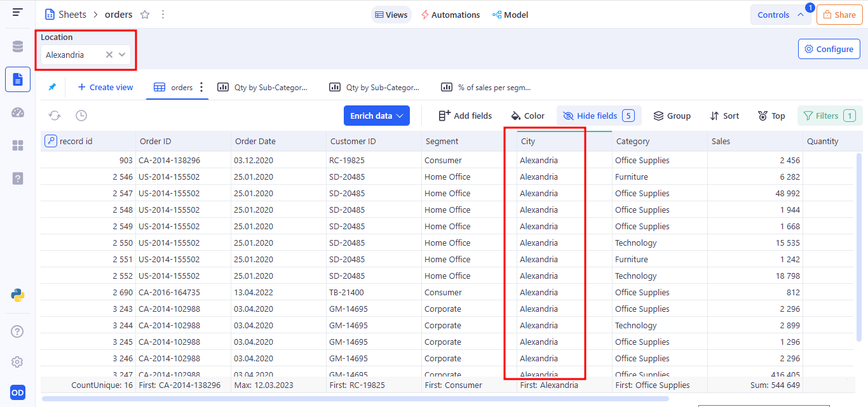Click the Share button
This screenshot has width=868, height=407.
(x=839, y=15)
